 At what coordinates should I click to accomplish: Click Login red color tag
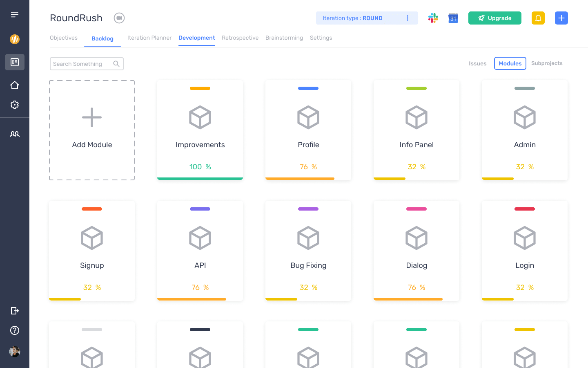525,209
